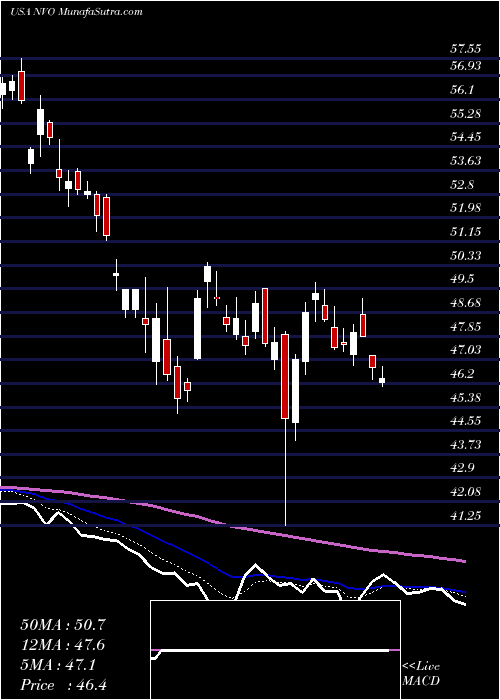Click the 55.28 price axis label
The image size is (500, 700).
coord(465,113)
